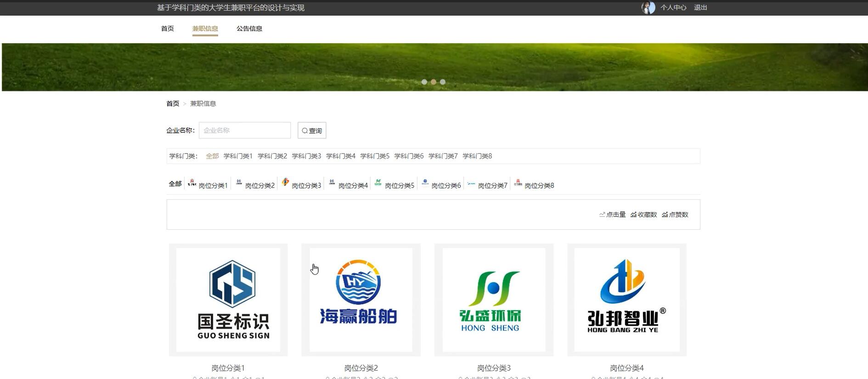The height and width of the screenshot is (379, 868).
Task: Select 全部 job category tab
Action: click(175, 184)
